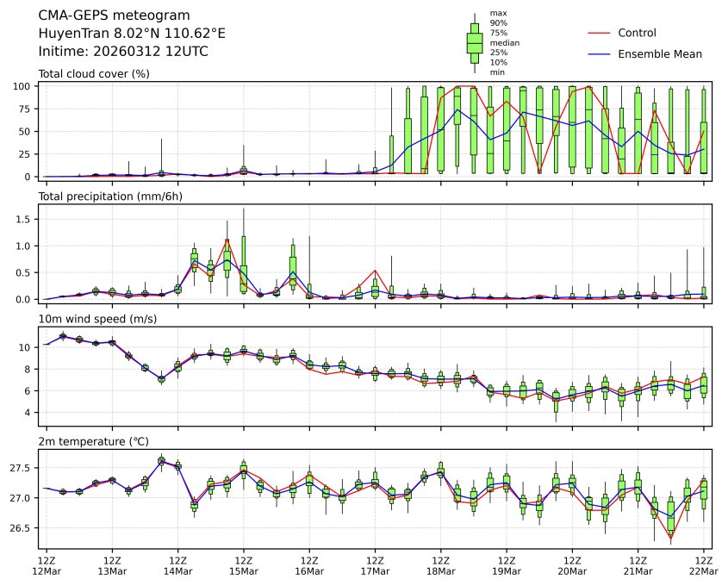Click the green box-plot legend symbol
This screenshot has height=586, width=728.
pos(474,42)
